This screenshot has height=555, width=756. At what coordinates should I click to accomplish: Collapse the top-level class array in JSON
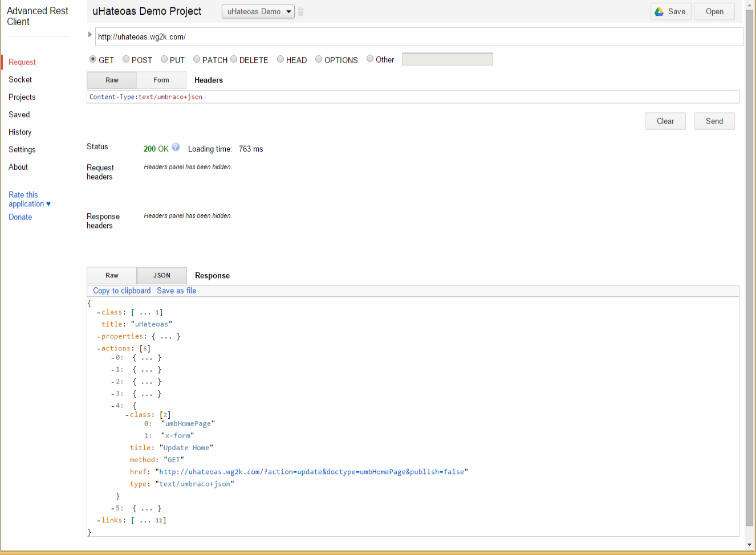click(99, 312)
